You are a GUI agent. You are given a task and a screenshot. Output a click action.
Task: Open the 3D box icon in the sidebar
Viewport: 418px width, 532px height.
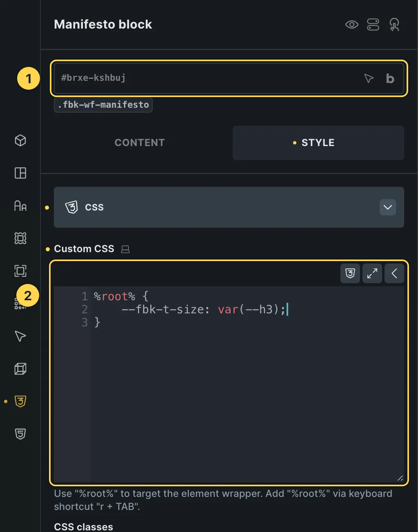tap(20, 369)
